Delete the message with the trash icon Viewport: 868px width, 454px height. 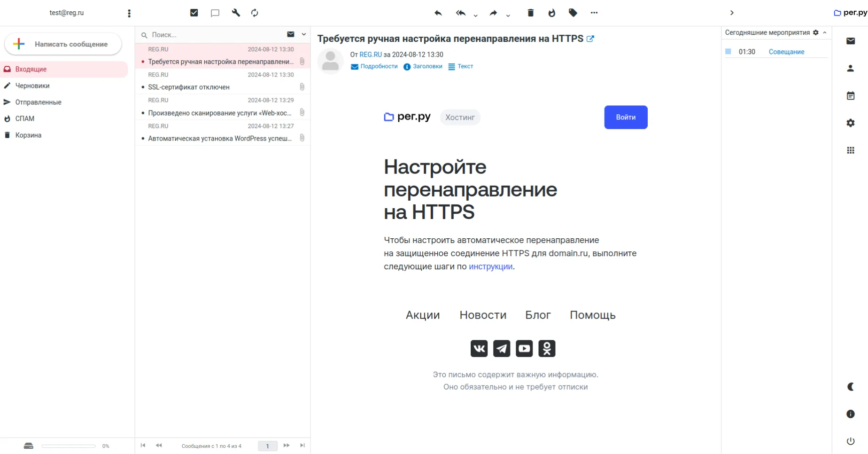coord(531,13)
